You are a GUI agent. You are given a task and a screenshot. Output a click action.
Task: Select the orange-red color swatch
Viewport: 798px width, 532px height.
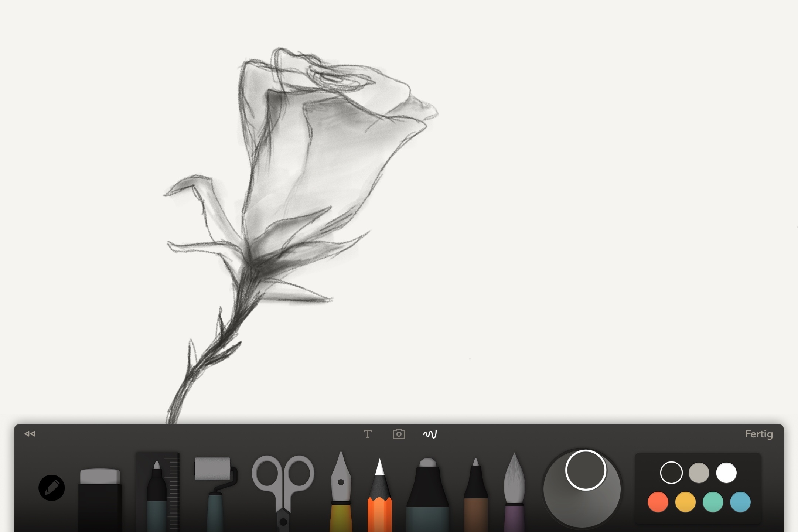click(x=658, y=502)
